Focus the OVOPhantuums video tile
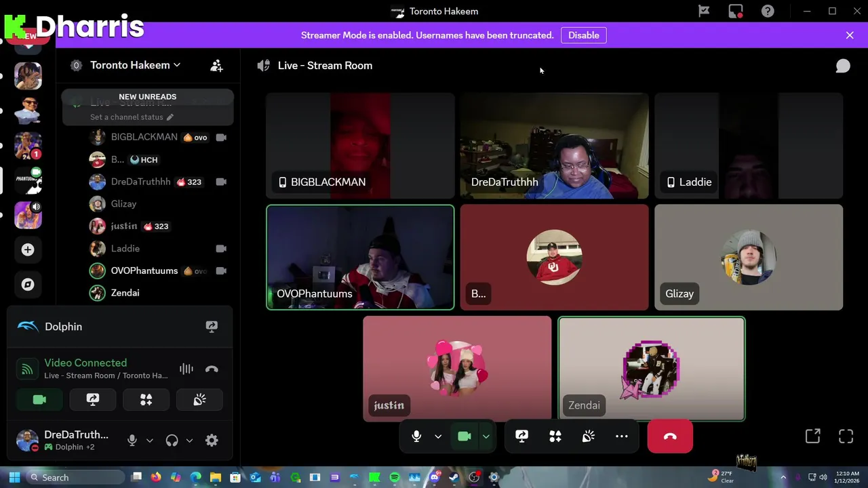Image resolution: width=868 pixels, height=488 pixels. (360, 258)
